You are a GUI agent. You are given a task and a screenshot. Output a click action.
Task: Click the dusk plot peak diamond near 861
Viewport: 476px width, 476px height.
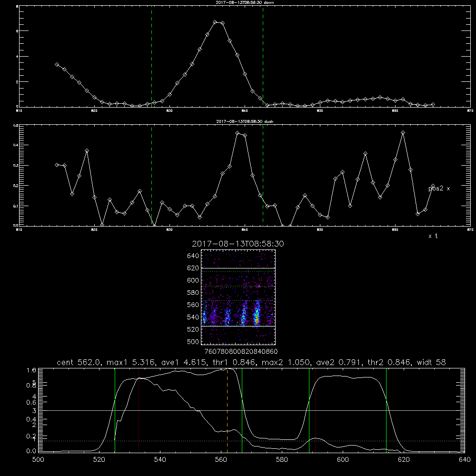403,133
